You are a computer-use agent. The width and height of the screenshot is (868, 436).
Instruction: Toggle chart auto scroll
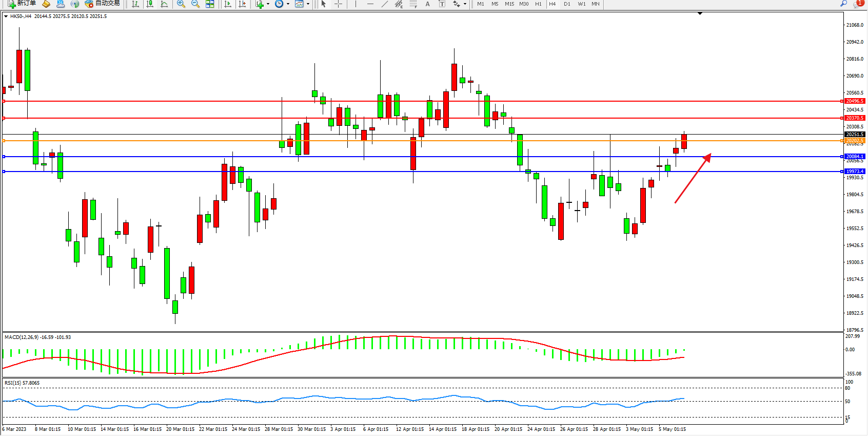tap(228, 4)
